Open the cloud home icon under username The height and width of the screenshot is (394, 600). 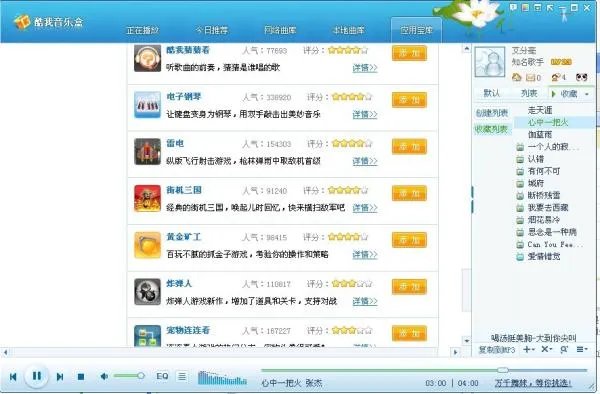click(x=517, y=77)
